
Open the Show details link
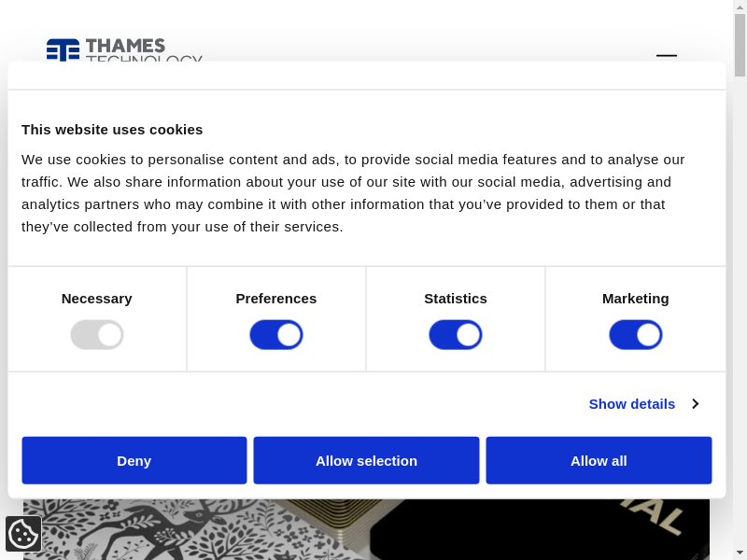[631, 404]
